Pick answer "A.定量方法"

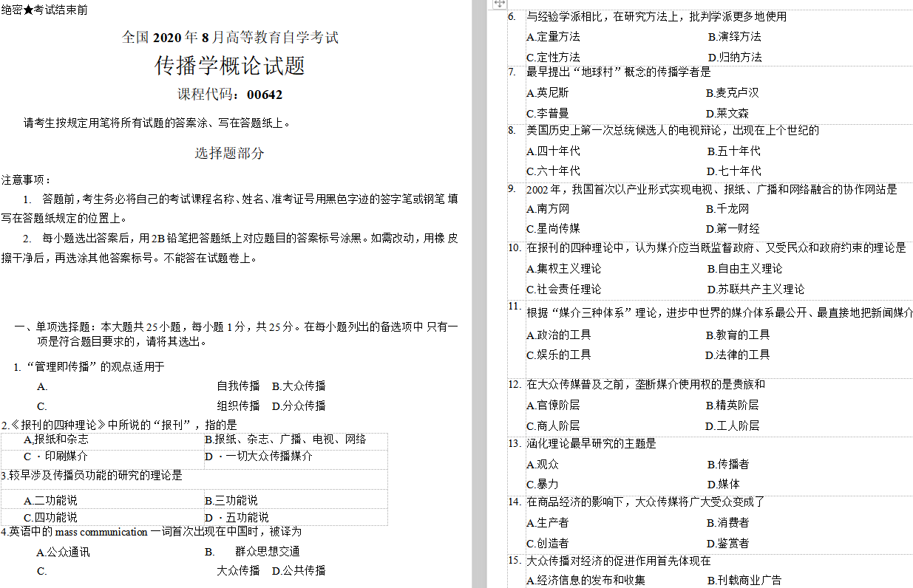click(x=553, y=37)
